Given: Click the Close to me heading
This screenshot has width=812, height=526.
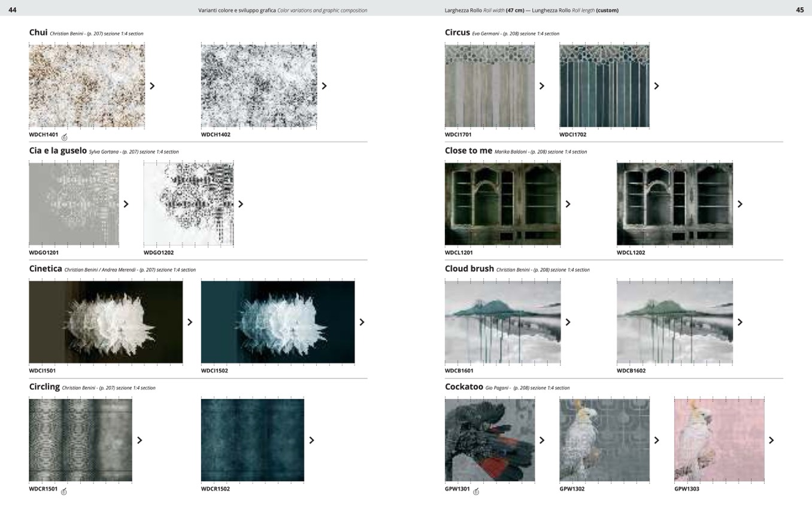Looking at the screenshot, I should [468, 150].
